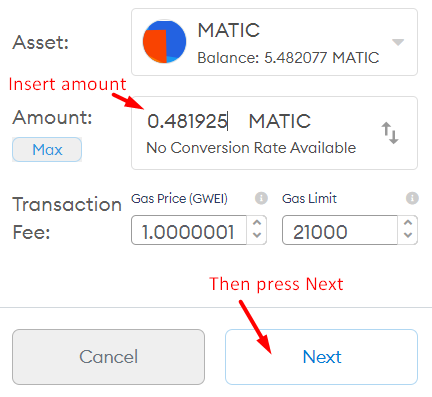The height and width of the screenshot is (397, 432).
Task: Click the No Conversion Rate Available text
Action: tap(251, 148)
